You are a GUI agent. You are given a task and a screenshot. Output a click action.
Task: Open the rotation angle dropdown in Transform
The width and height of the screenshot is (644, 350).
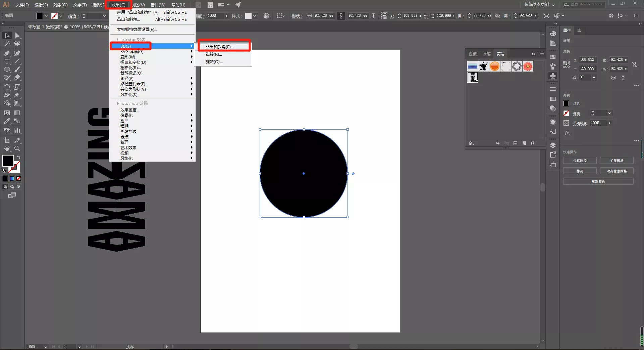[594, 78]
